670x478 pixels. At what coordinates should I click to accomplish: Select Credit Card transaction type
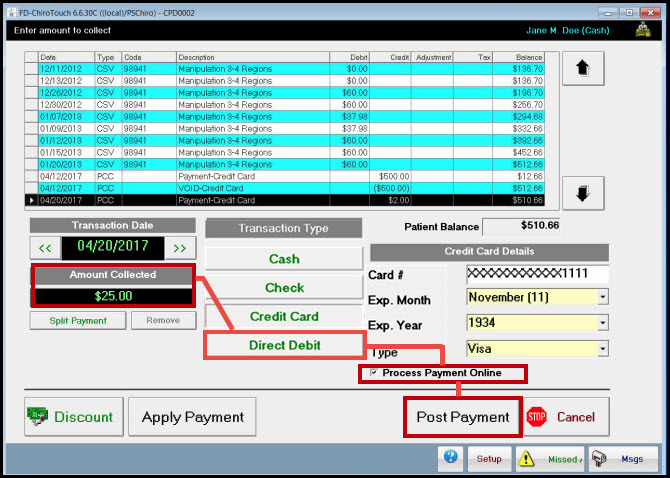click(284, 316)
